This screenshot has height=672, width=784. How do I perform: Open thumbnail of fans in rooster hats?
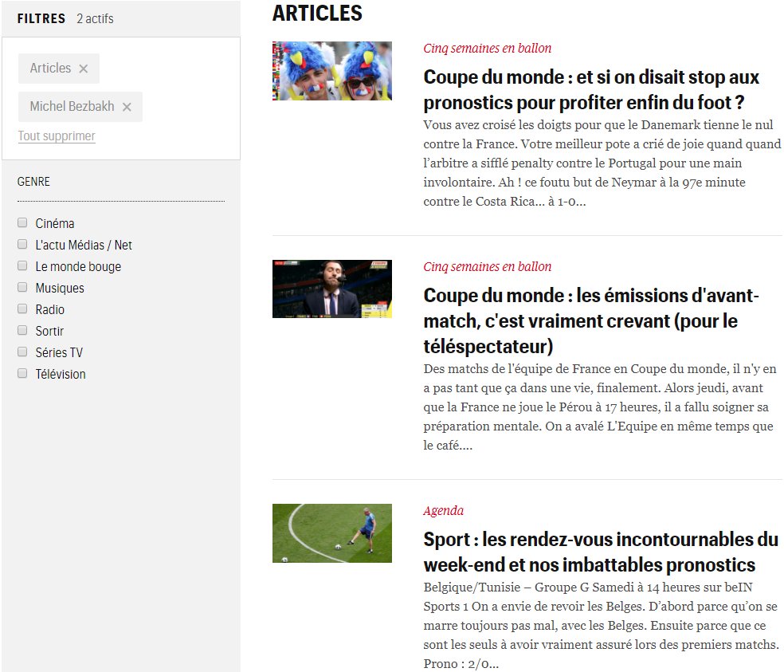pyautogui.click(x=332, y=71)
